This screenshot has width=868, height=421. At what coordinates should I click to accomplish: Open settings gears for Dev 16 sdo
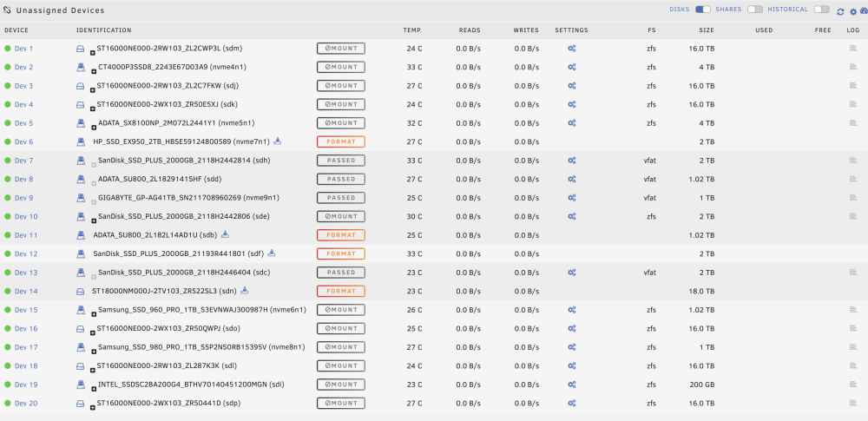[x=572, y=328]
